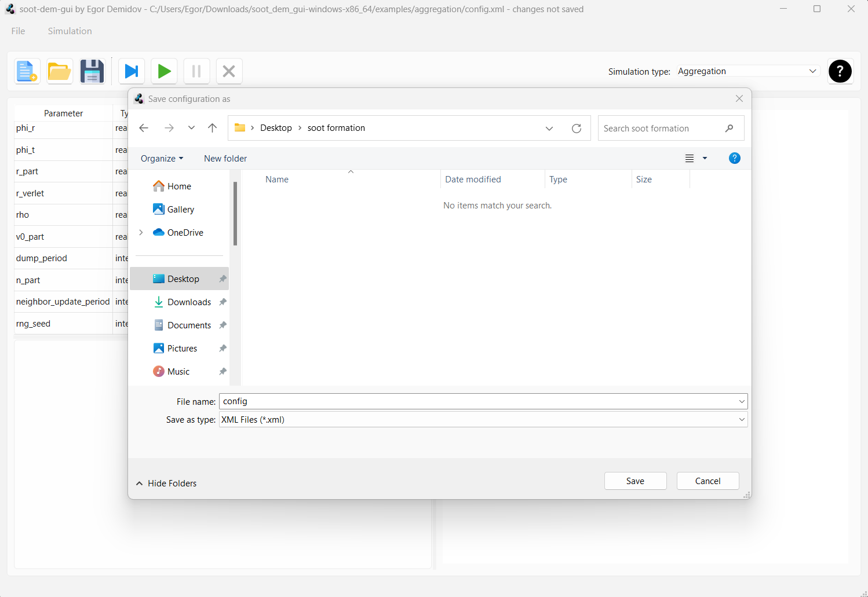The width and height of the screenshot is (868, 597).
Task: Expand the address bar history dropdown
Action: click(x=549, y=129)
